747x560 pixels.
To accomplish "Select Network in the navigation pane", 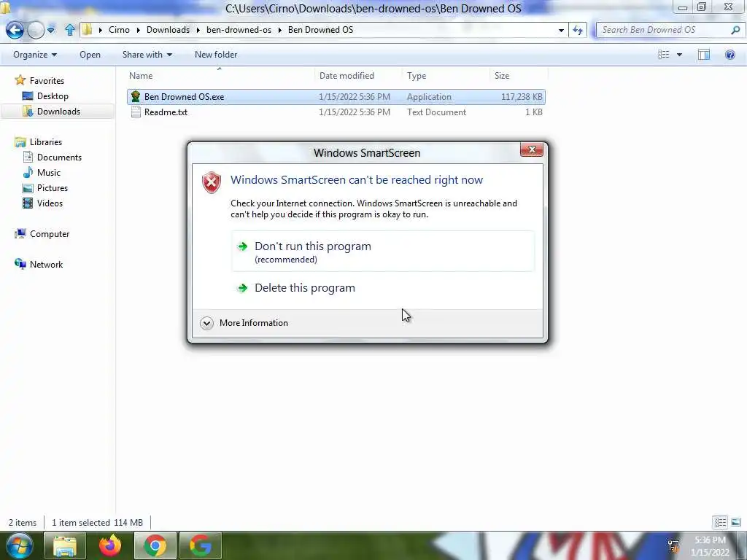I will [x=46, y=264].
